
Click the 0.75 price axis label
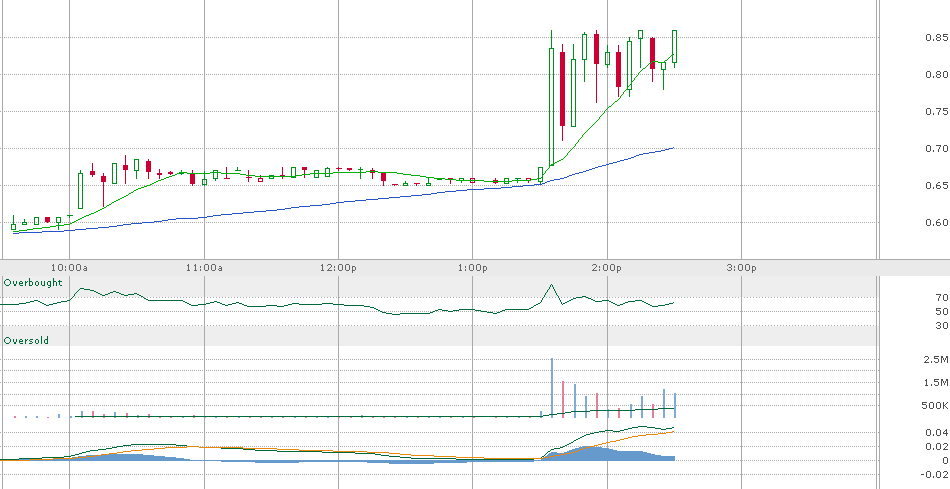click(x=936, y=111)
